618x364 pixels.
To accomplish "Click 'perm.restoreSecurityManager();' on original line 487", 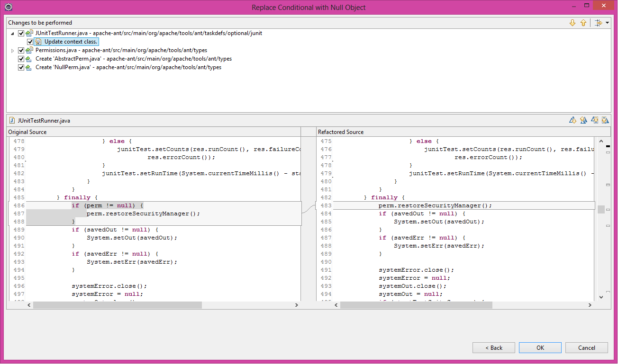I will 143,213.
